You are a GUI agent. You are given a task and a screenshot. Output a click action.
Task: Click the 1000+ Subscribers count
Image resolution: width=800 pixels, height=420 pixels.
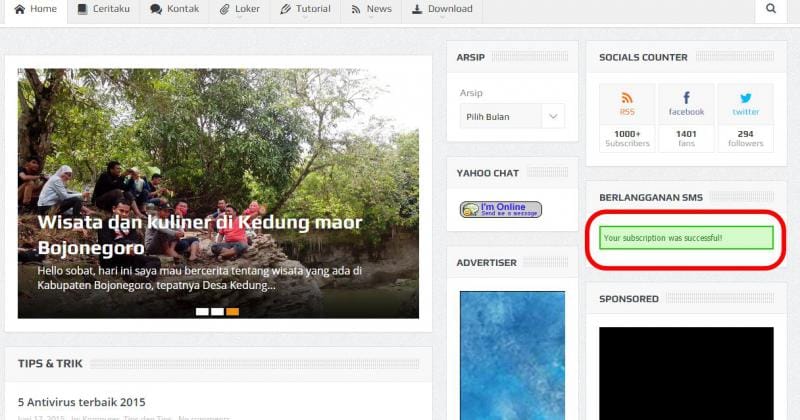click(x=627, y=138)
